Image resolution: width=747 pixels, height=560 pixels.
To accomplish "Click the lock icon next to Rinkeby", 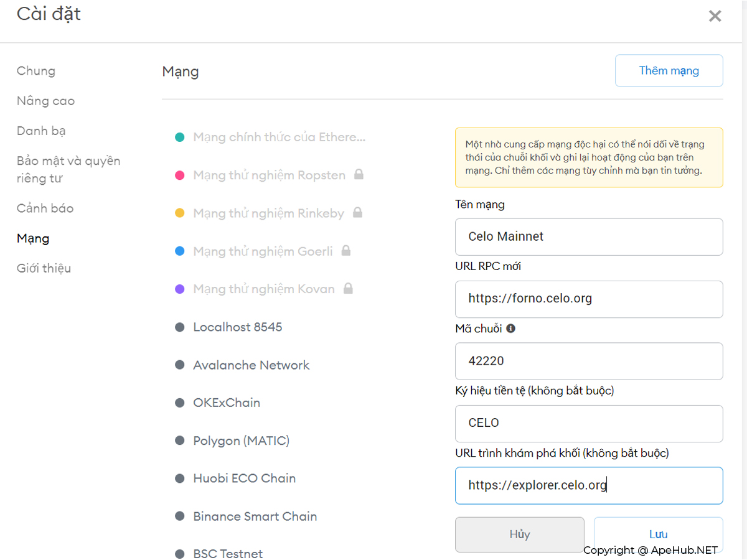I will [357, 213].
